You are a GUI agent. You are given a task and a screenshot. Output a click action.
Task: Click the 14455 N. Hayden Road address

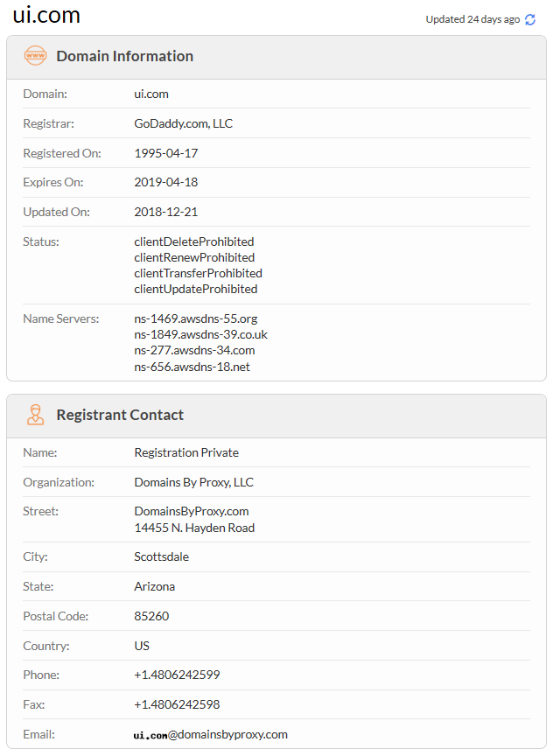click(x=194, y=528)
